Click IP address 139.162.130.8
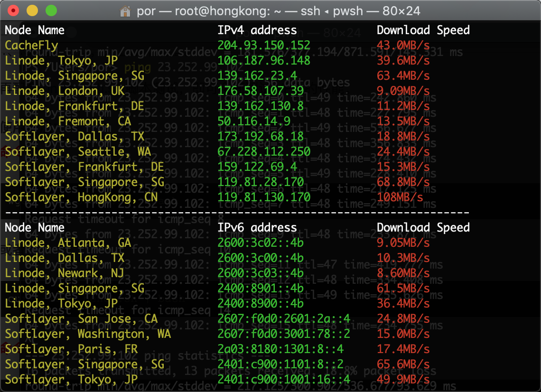541x392 pixels. pyautogui.click(x=261, y=106)
